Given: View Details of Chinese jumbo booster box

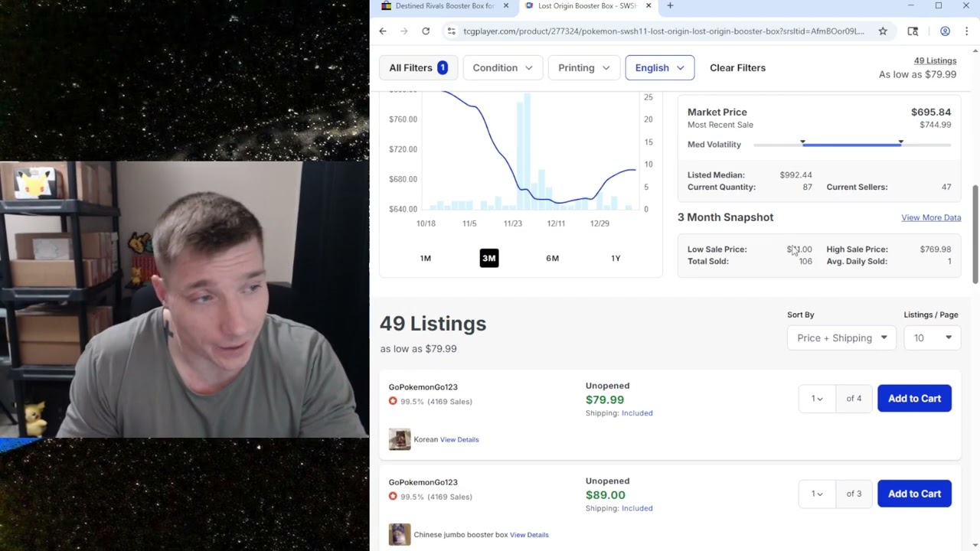Looking at the screenshot, I should point(529,535).
